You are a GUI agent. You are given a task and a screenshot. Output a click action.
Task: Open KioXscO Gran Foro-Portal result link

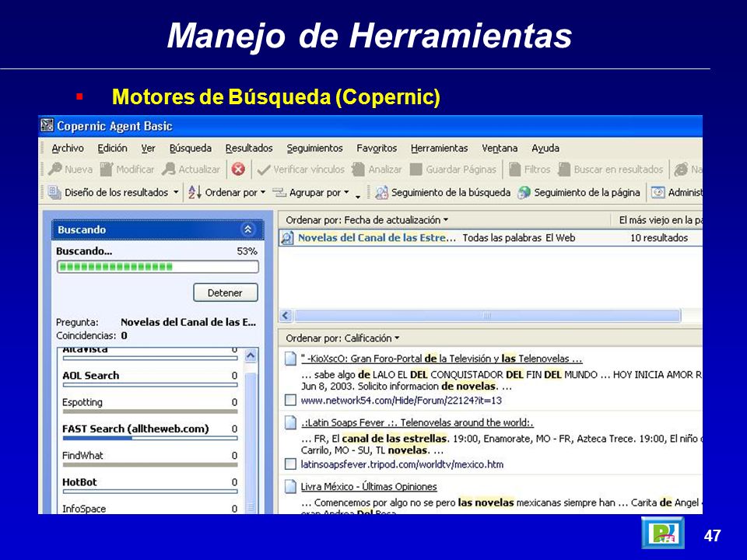[442, 359]
